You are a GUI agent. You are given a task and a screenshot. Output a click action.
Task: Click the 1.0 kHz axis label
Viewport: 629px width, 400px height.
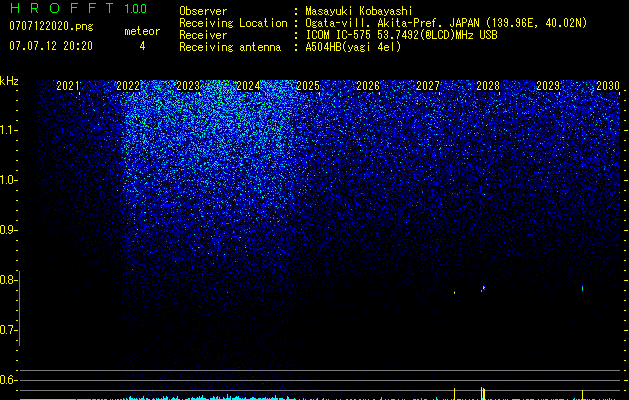(8, 180)
